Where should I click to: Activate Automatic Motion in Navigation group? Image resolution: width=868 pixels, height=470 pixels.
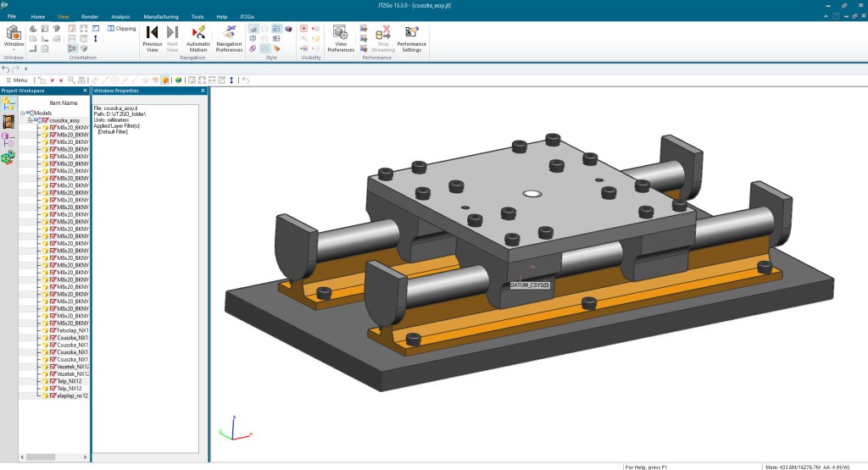coord(198,39)
